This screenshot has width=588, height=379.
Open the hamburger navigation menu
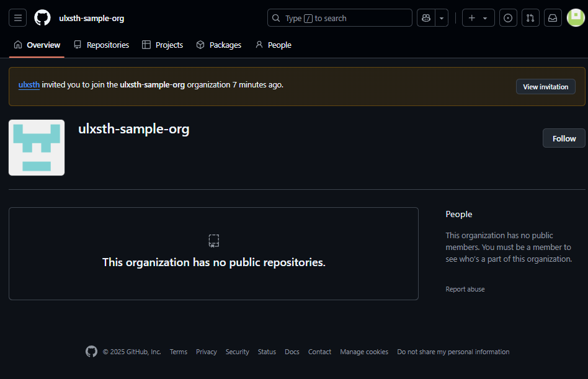coord(17,18)
